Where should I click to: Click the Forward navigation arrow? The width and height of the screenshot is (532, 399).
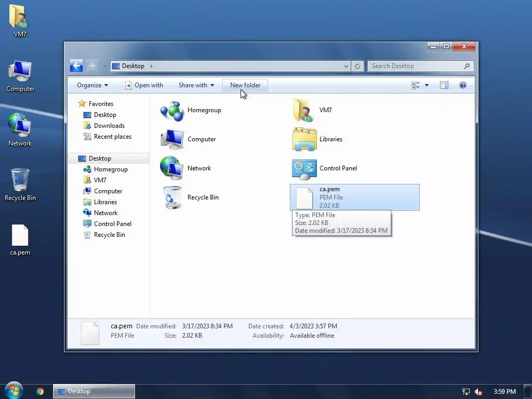91,66
